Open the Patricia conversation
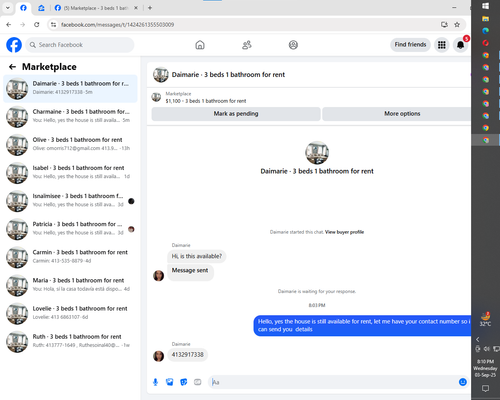This screenshot has height=400, width=500. click(x=70, y=229)
